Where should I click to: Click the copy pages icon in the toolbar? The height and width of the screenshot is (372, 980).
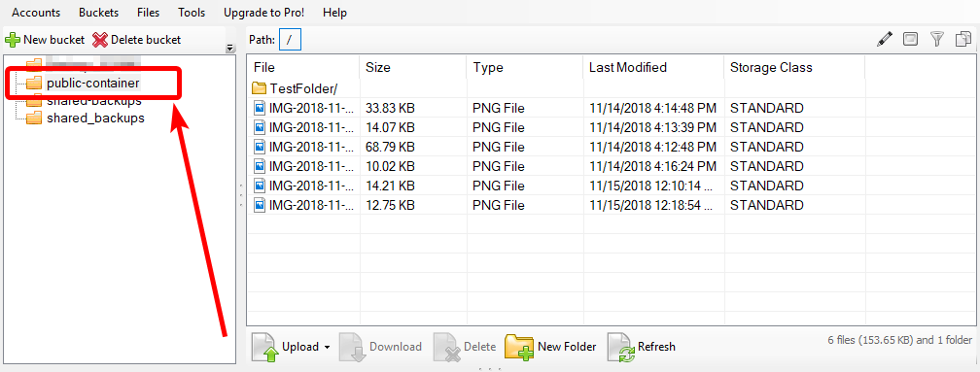pos(963,39)
